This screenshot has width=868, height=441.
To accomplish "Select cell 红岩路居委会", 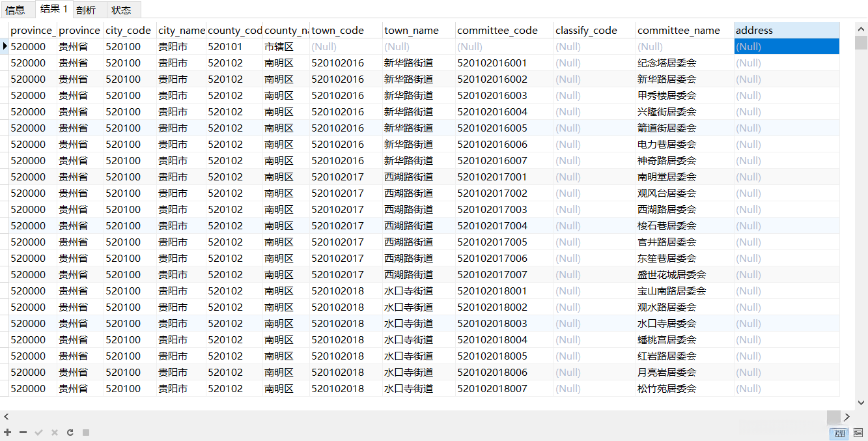I will pyautogui.click(x=684, y=356).
